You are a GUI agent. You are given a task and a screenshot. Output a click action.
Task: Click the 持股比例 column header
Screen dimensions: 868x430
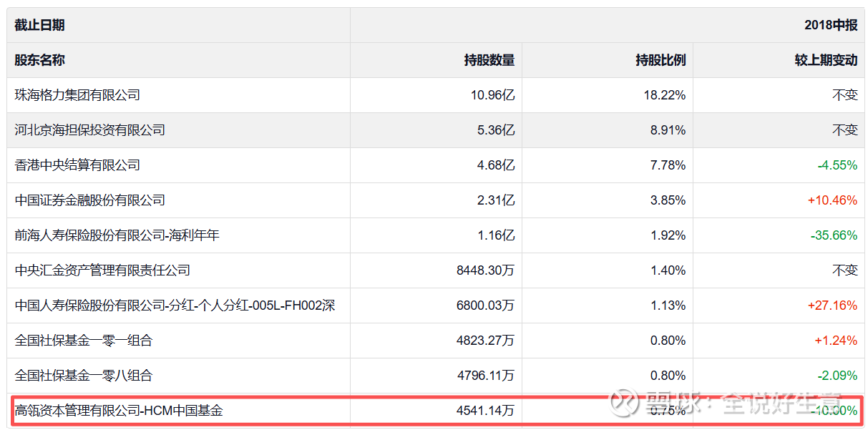point(660,60)
